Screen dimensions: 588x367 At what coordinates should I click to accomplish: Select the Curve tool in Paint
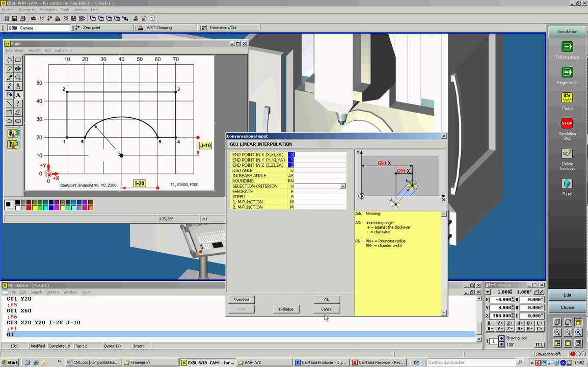(x=18, y=103)
